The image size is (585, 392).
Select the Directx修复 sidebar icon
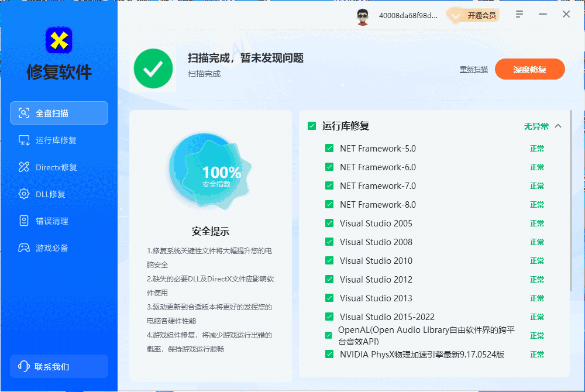click(x=23, y=167)
